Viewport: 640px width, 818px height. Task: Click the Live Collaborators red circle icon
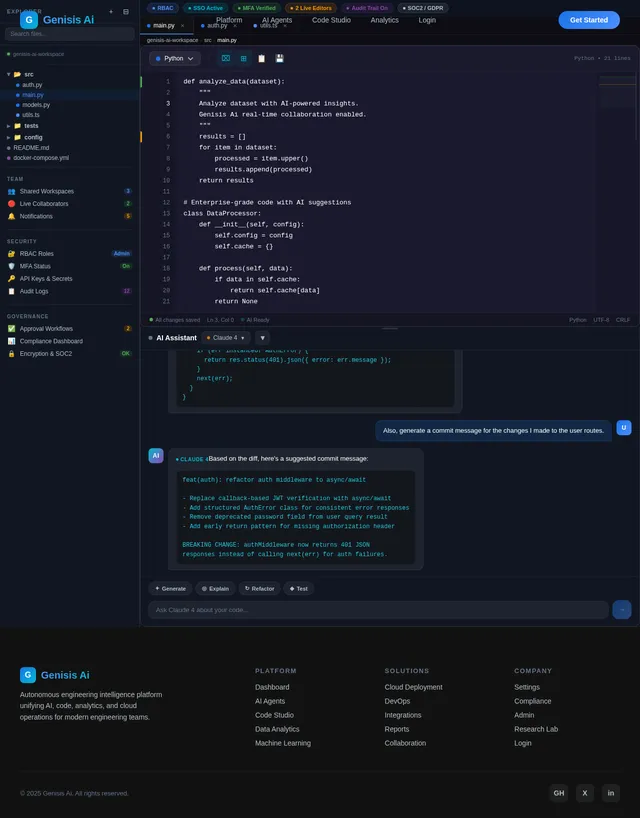pos(11,204)
